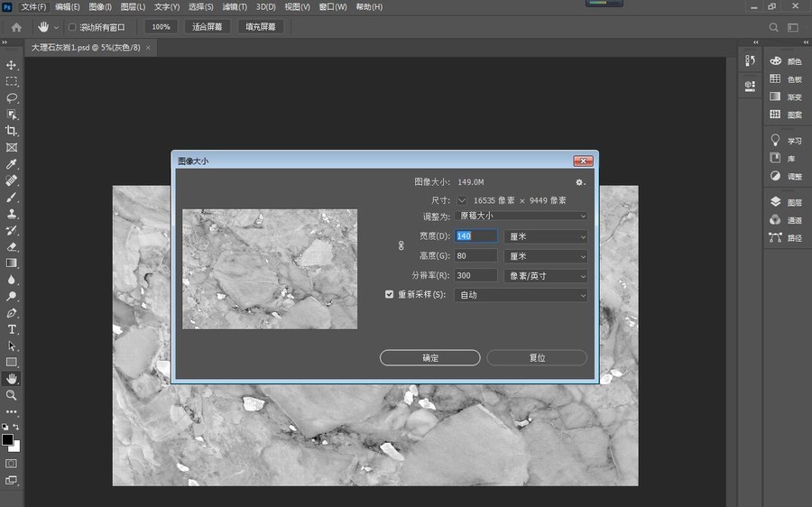
Task: Open the Properties panel icon
Action: [750, 86]
